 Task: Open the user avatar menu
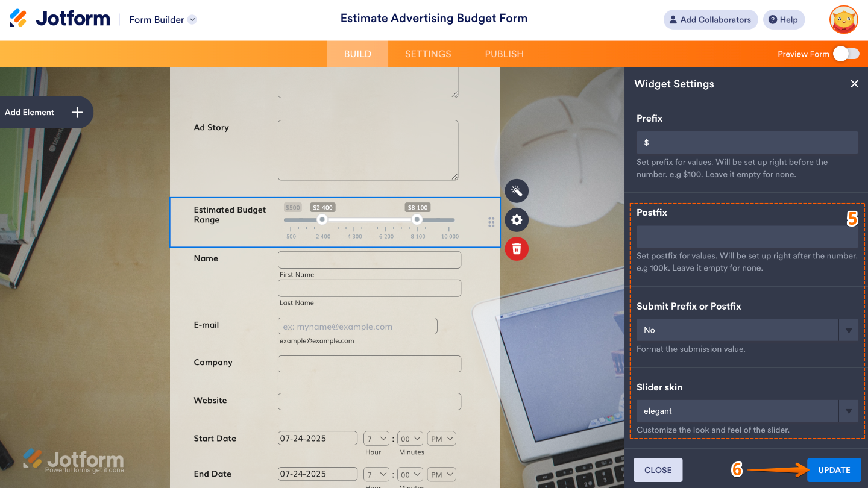point(843,20)
